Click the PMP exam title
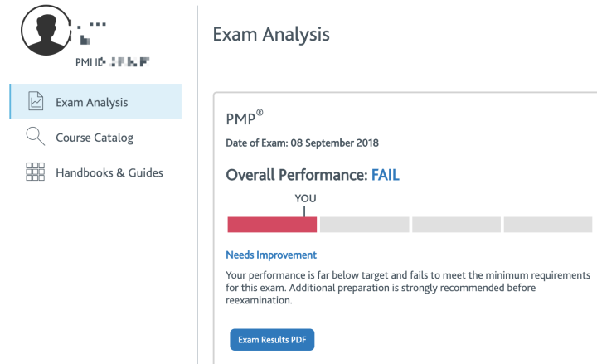This screenshot has height=364, width=597. click(245, 118)
